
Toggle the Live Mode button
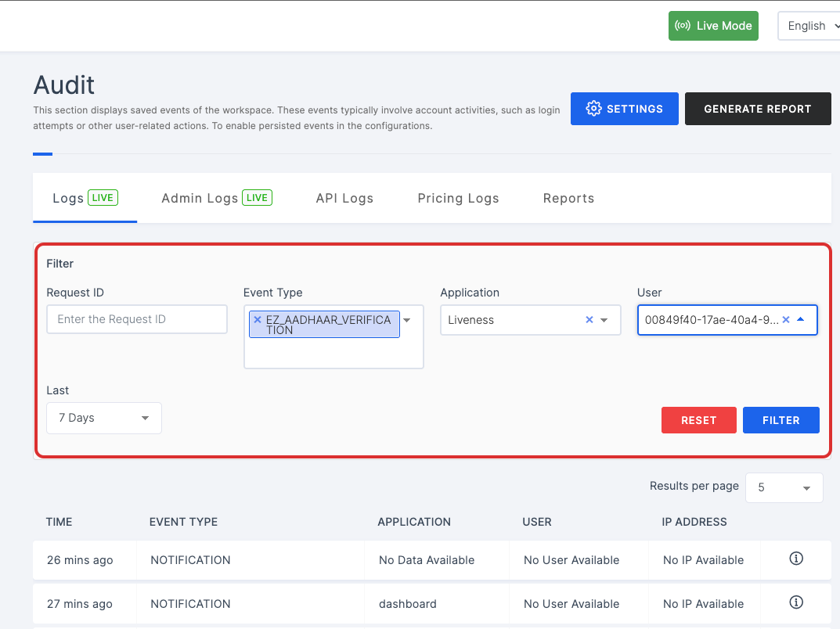(713, 26)
